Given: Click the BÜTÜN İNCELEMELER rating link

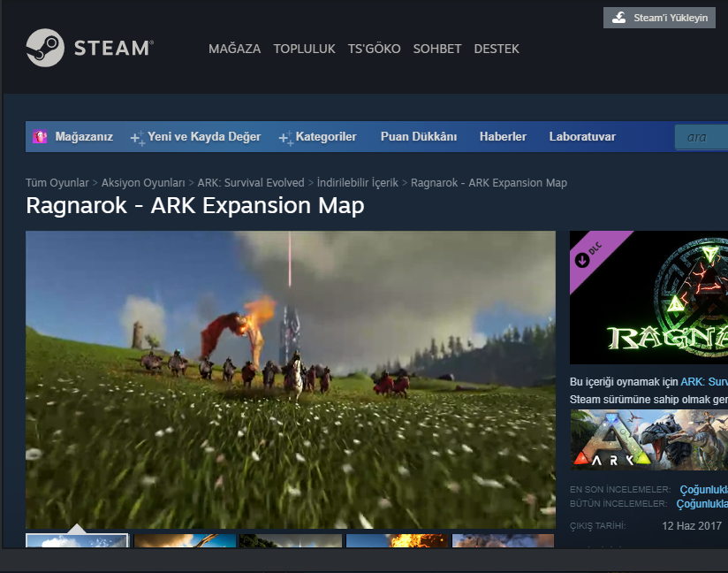Looking at the screenshot, I should coord(702,504).
